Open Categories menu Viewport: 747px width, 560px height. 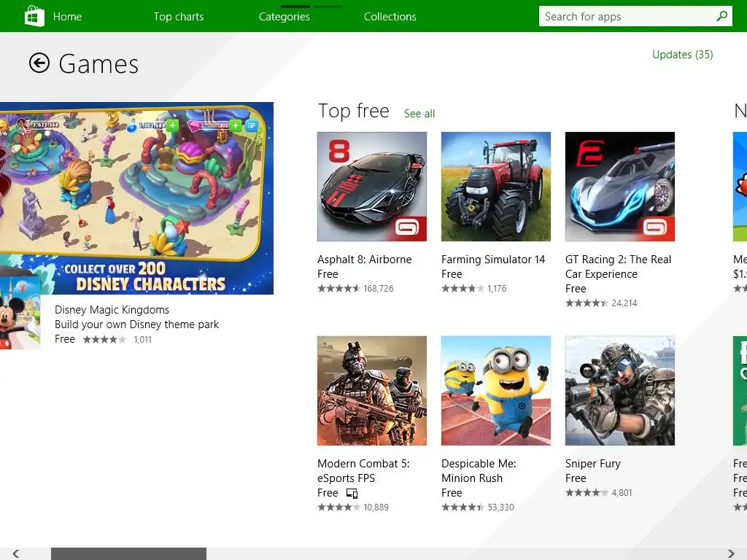(285, 17)
